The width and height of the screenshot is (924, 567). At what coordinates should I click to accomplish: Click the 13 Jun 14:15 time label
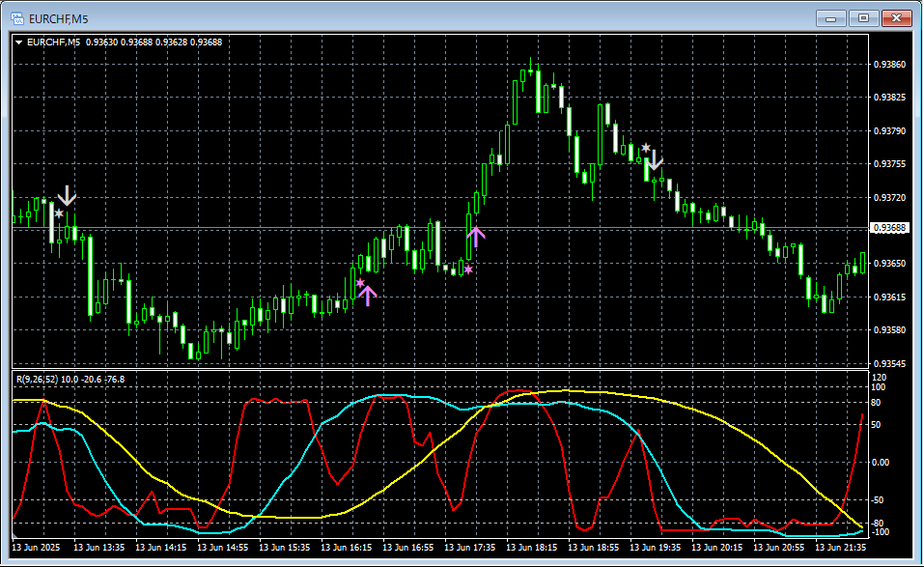click(161, 548)
